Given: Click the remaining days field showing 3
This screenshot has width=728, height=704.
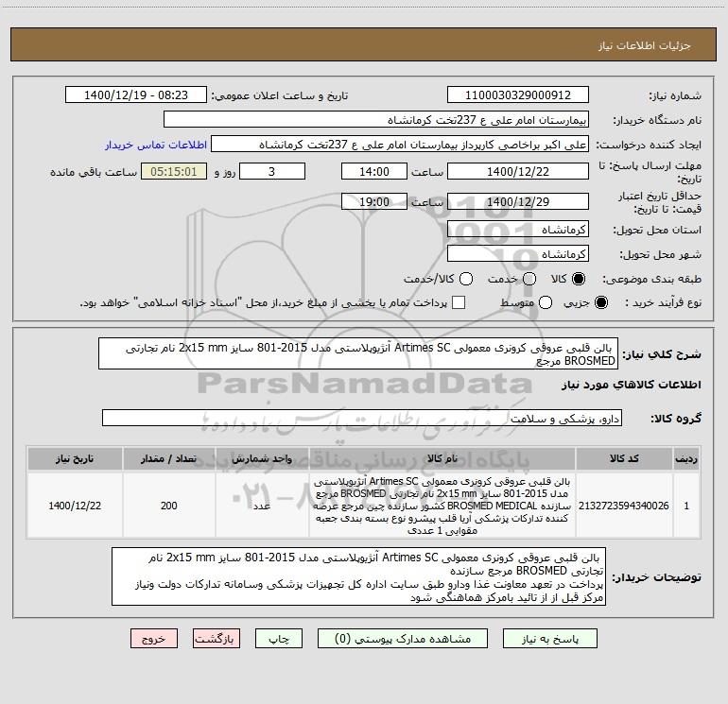Looking at the screenshot, I should pyautogui.click(x=272, y=171).
